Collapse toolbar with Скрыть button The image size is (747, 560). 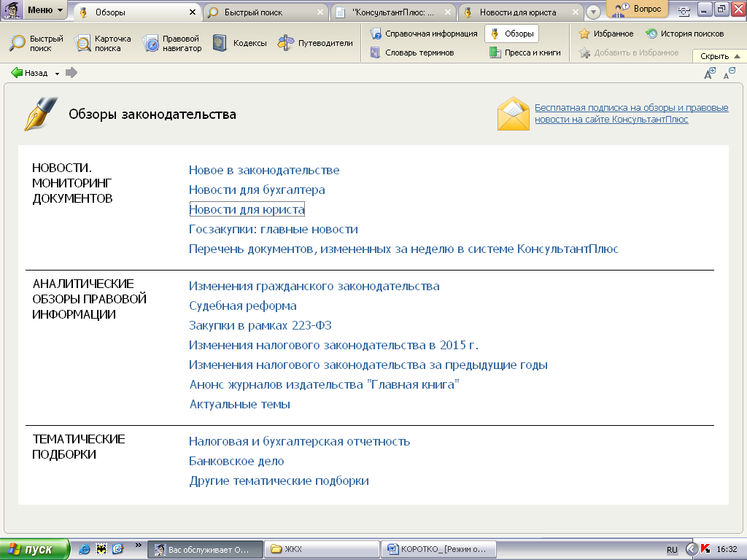point(719,56)
